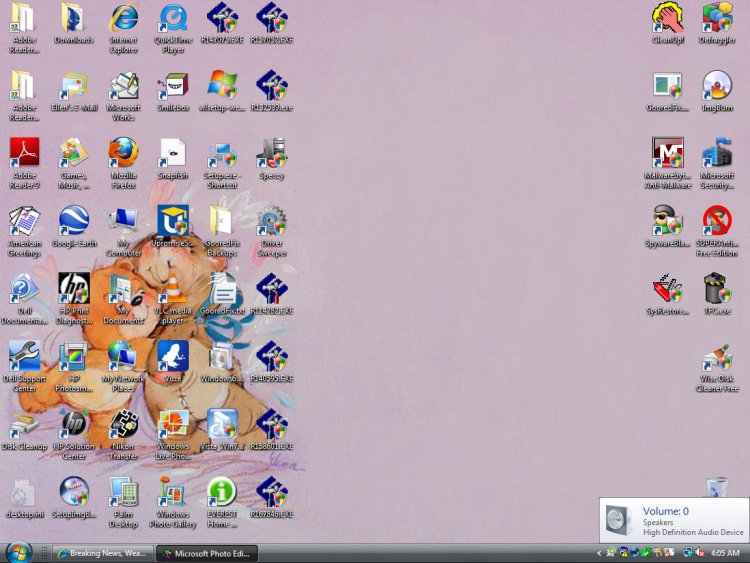Launch Google Earth shortcut
This screenshot has width=750, height=563.
[x=74, y=227]
